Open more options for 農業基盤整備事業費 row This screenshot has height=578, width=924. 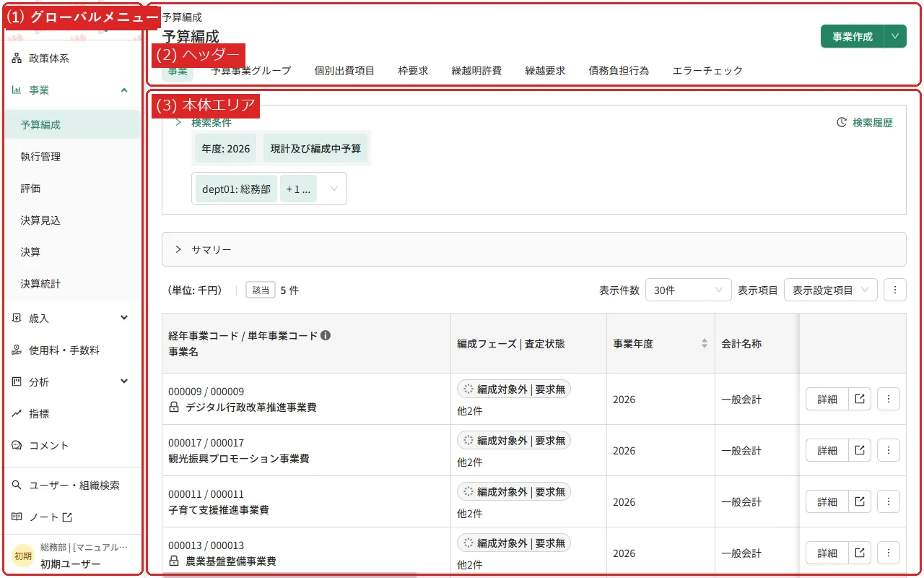[889, 553]
